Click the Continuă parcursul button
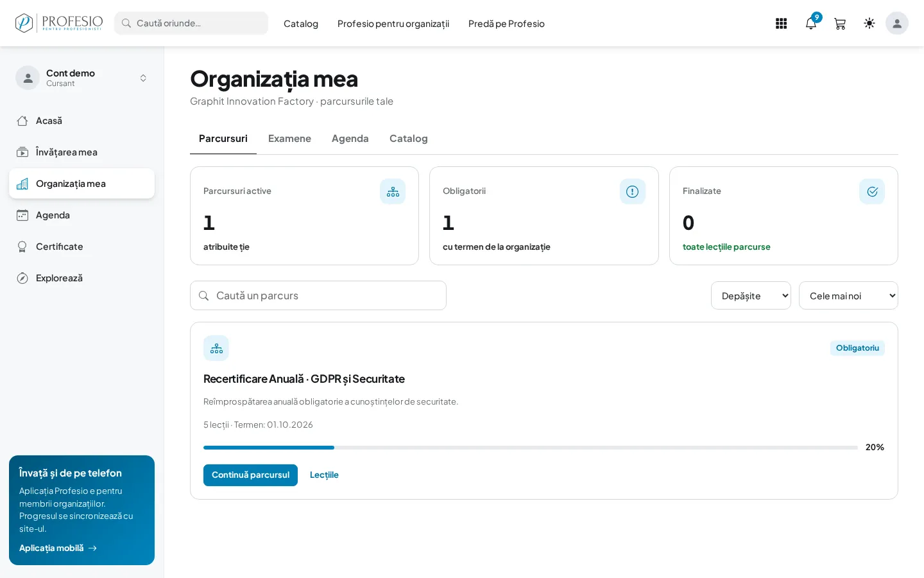Viewport: 924px width, 578px height. click(250, 475)
